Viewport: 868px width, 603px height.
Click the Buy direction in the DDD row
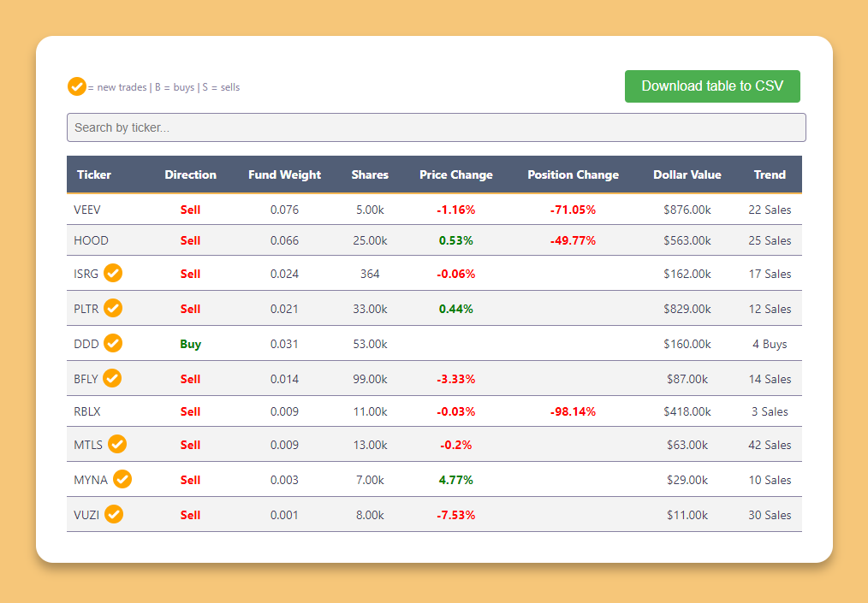click(x=190, y=344)
